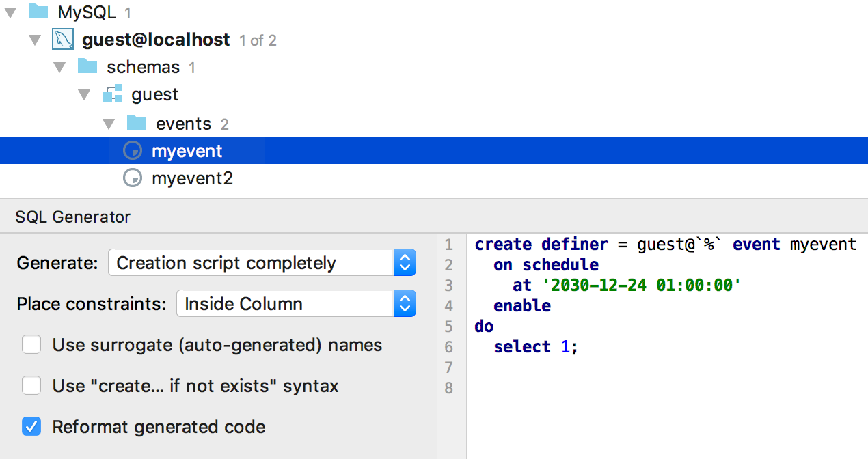868x459 pixels.
Task: Enable Use "create... if not exists" syntax
Action: 31,386
